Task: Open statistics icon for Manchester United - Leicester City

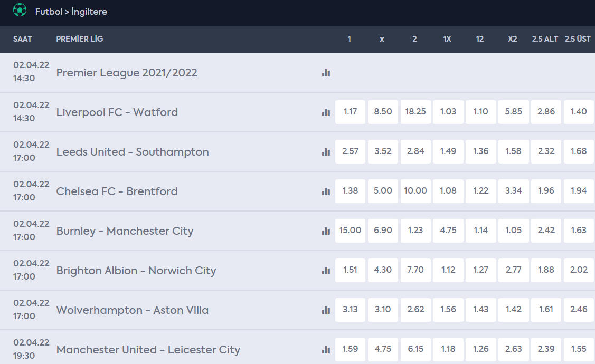Action: [x=326, y=350]
